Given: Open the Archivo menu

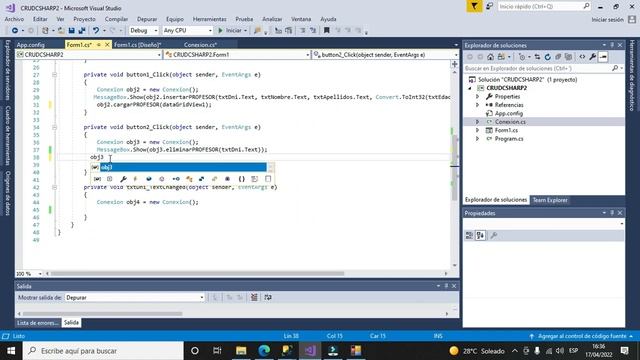Looking at the screenshot, I should pyautogui.click(x=14, y=19).
